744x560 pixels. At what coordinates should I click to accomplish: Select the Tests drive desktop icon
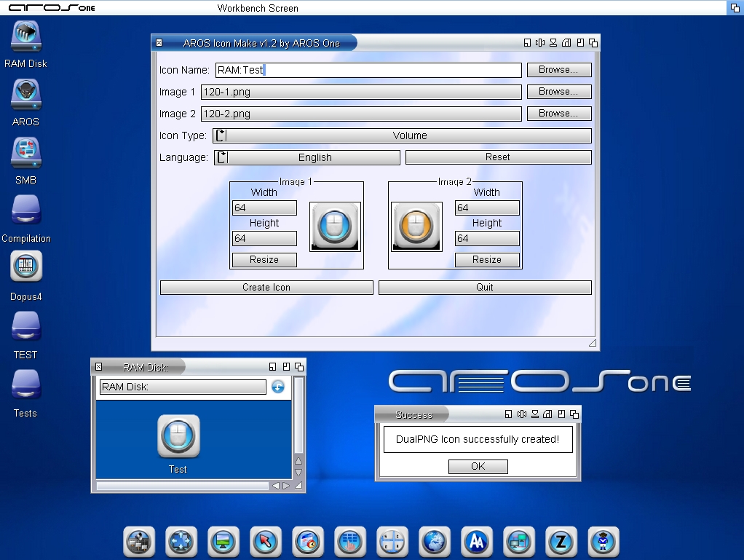click(x=26, y=385)
